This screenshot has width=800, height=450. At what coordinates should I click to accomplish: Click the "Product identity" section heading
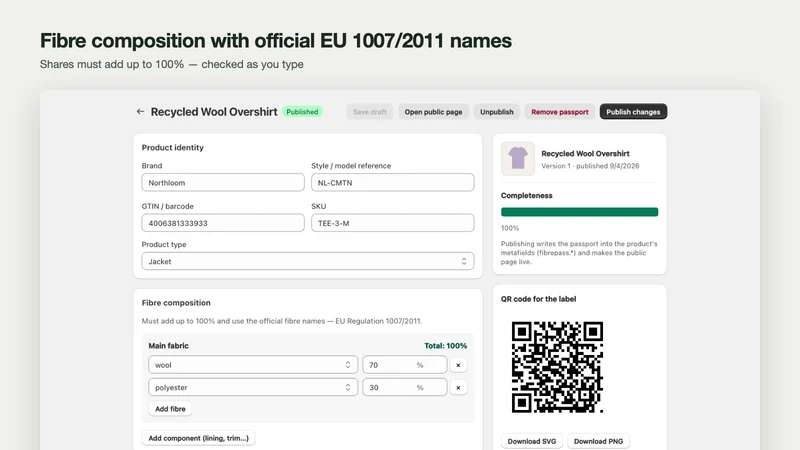[172, 147]
